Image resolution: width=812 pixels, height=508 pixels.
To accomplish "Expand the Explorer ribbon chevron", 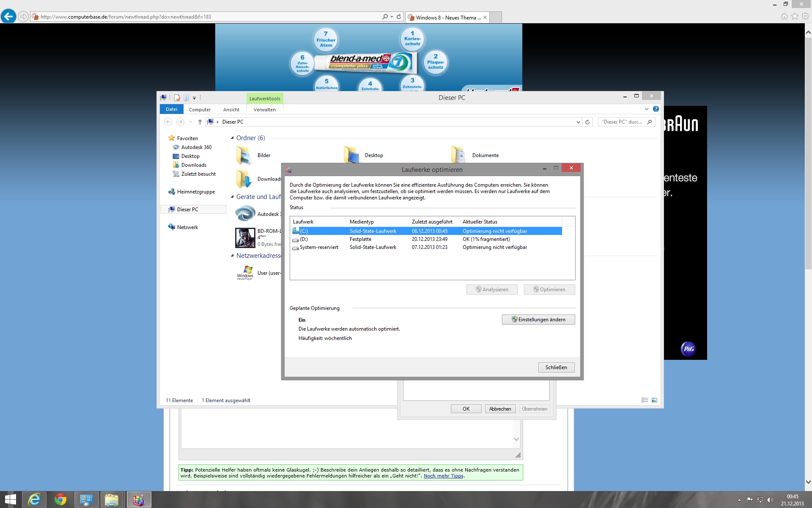I will pyautogui.click(x=646, y=109).
